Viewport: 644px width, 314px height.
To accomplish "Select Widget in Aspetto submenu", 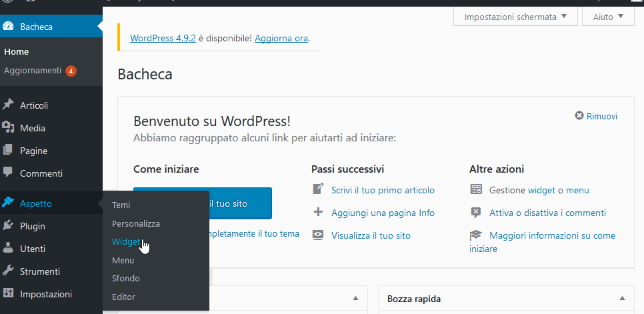I will (x=126, y=242).
